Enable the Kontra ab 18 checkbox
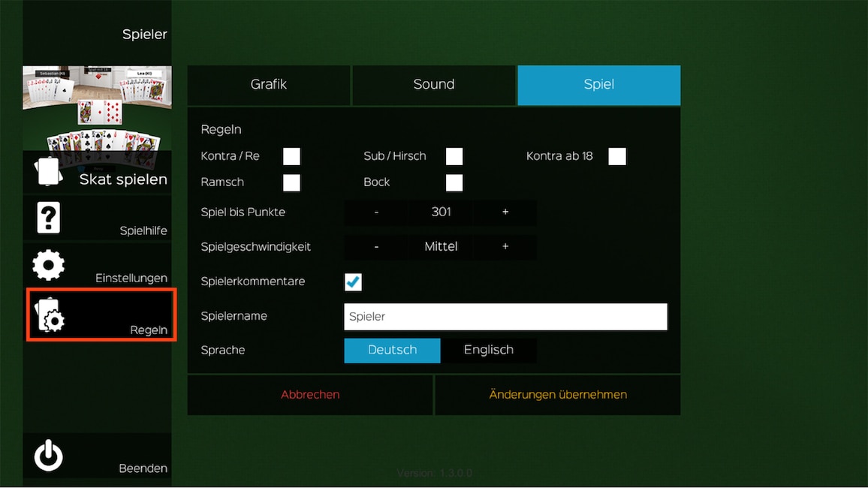The width and height of the screenshot is (868, 488). pyautogui.click(x=617, y=157)
